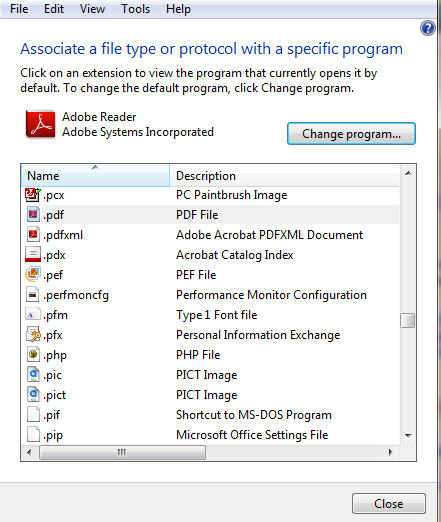
Task: Click the Adobe Systems Incorporated label
Action: tap(138, 132)
